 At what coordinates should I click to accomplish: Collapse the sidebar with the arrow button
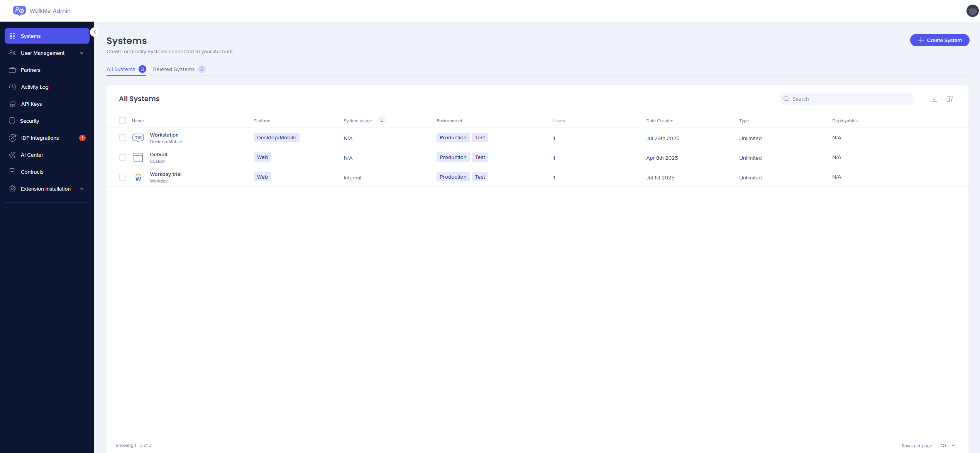[x=95, y=32]
